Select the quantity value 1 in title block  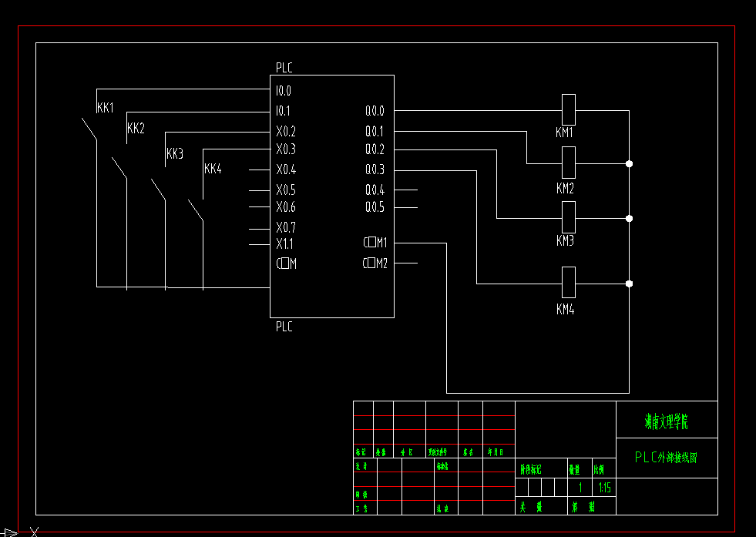coord(580,488)
